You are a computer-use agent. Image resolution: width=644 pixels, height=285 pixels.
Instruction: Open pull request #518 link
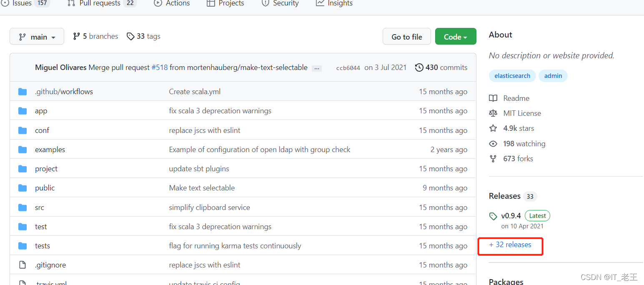159,67
